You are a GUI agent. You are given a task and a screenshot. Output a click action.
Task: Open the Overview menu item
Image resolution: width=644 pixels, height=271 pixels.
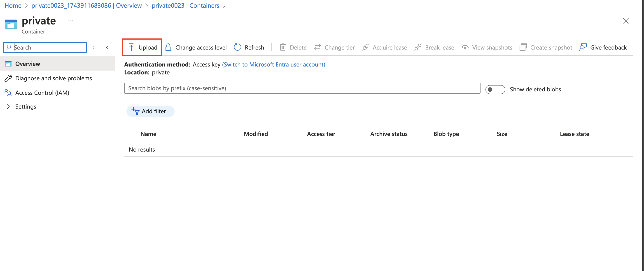(58, 64)
